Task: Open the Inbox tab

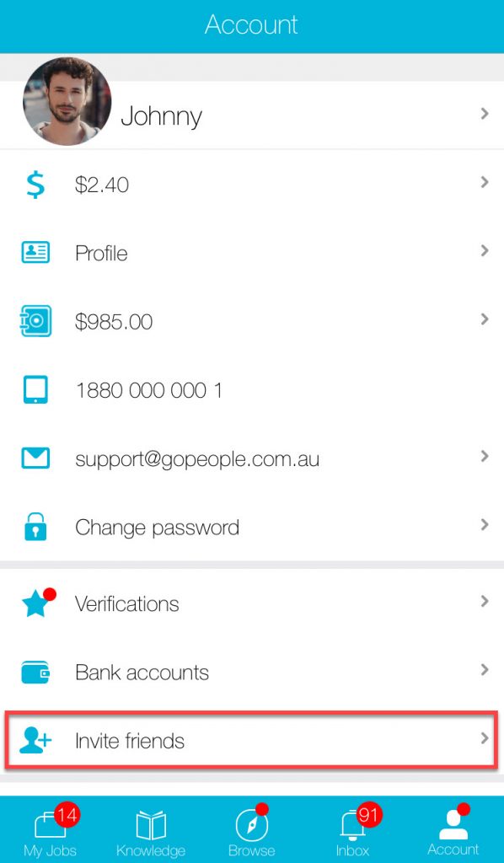Action: (x=352, y=831)
